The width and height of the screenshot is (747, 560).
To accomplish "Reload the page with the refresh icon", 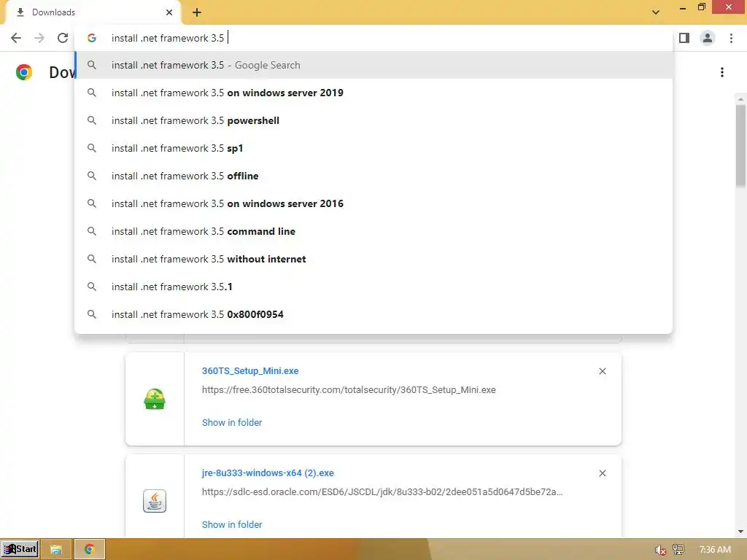I will (63, 38).
